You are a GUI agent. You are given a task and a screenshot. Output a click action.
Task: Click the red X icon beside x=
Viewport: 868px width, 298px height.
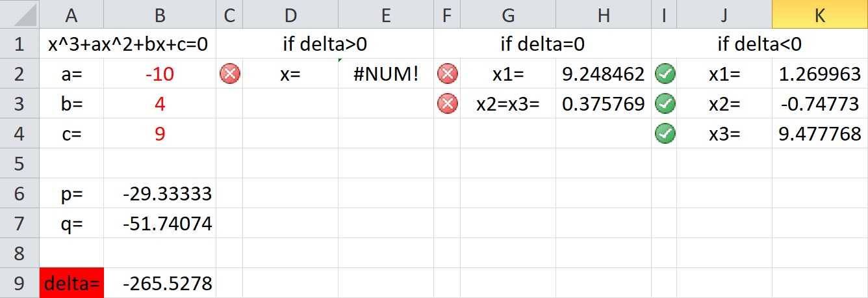coord(229,74)
